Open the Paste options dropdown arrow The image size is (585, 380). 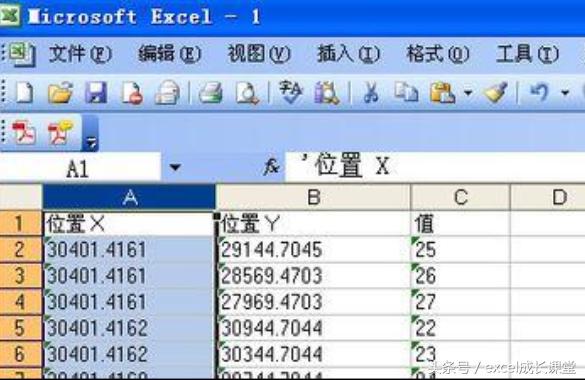coord(468,92)
